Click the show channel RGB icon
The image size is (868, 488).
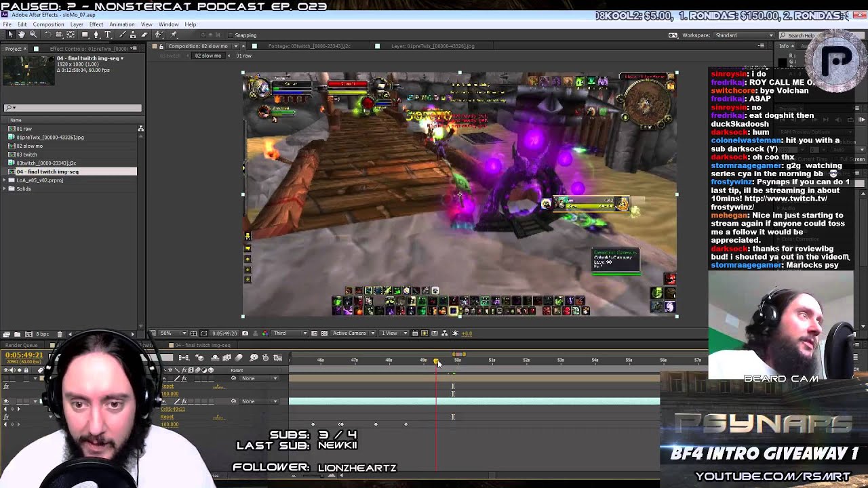coord(265,333)
